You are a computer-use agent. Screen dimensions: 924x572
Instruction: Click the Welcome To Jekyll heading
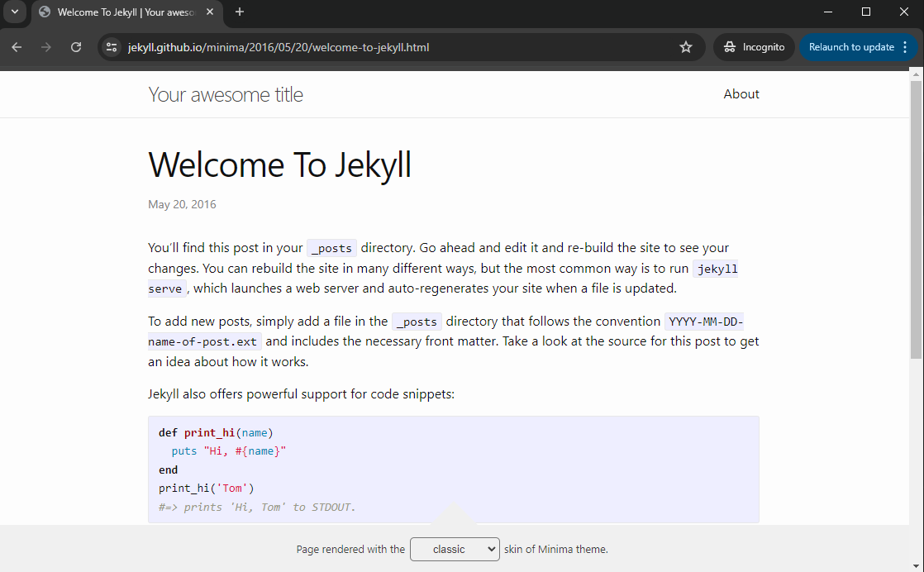click(279, 164)
